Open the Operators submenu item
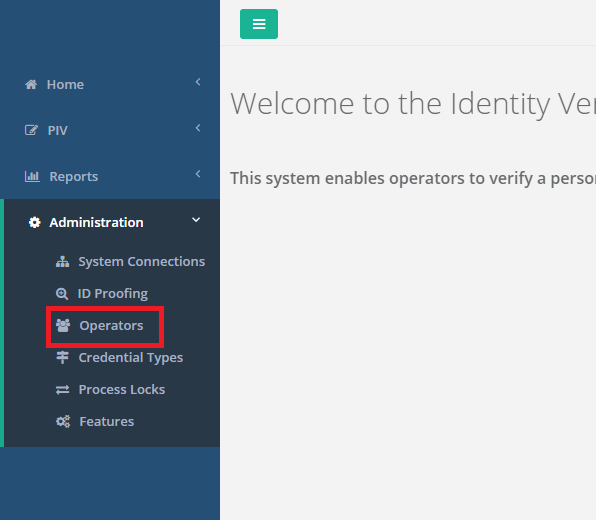Image resolution: width=596 pixels, height=520 pixels. pyautogui.click(x=111, y=326)
